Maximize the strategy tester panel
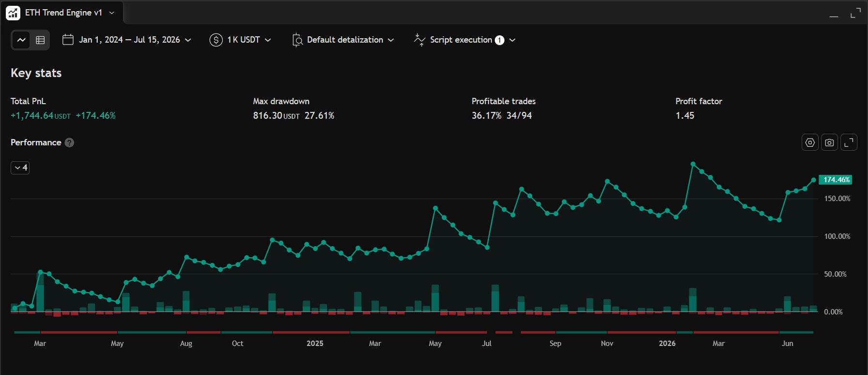The image size is (868, 375). click(x=855, y=13)
